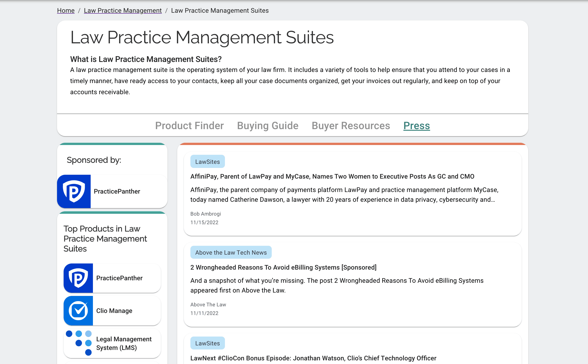Click the Clio Manage checkmark logo
This screenshot has width=588, height=364.
coord(78,310)
